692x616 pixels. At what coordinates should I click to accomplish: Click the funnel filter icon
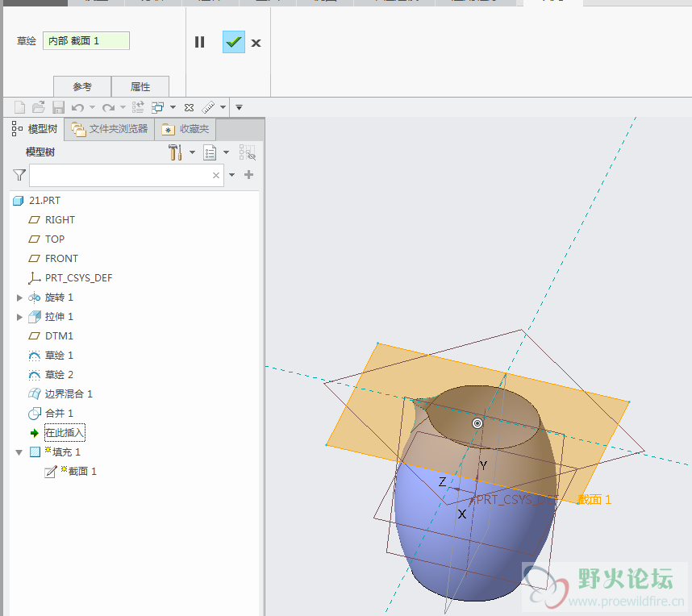(19, 175)
